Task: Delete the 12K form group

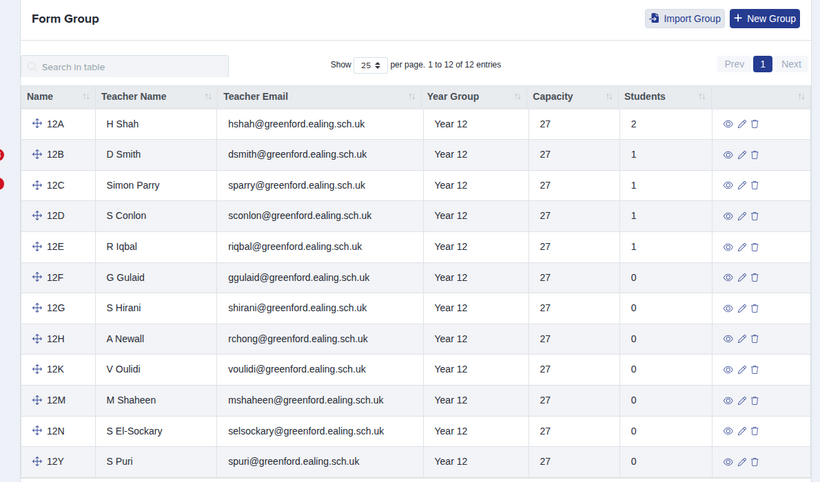Action: click(755, 370)
